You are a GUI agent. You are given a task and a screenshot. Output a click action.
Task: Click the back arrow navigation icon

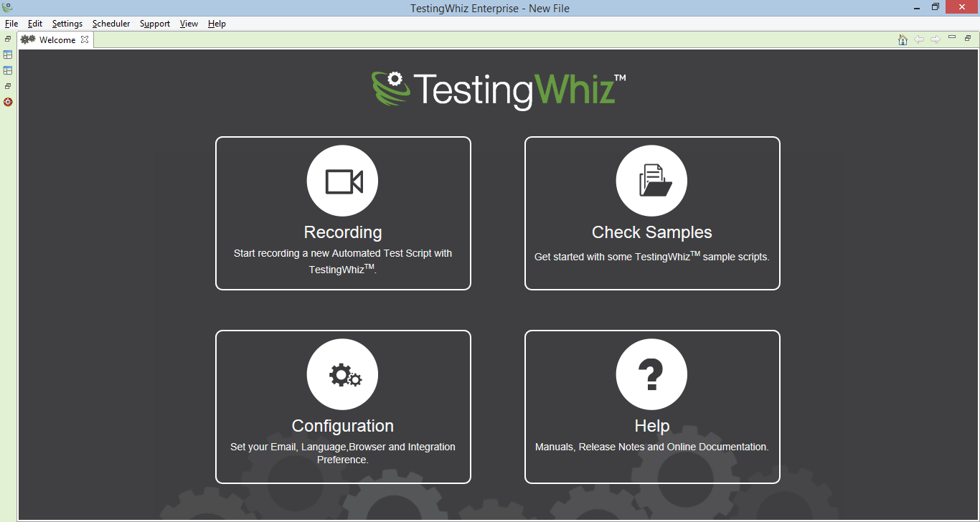[919, 39]
